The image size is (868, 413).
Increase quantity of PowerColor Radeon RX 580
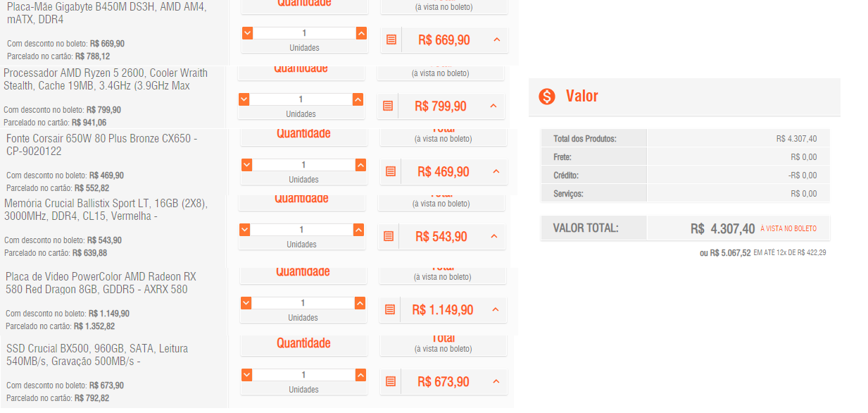[x=360, y=303]
